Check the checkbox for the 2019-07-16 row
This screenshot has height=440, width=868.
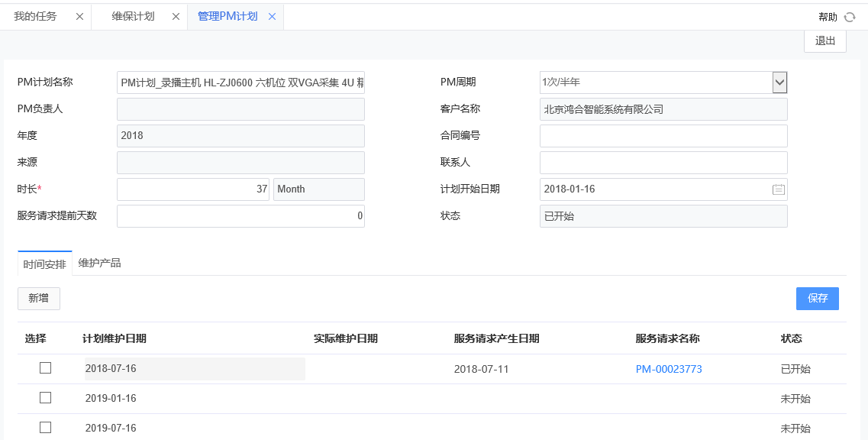[x=45, y=428]
